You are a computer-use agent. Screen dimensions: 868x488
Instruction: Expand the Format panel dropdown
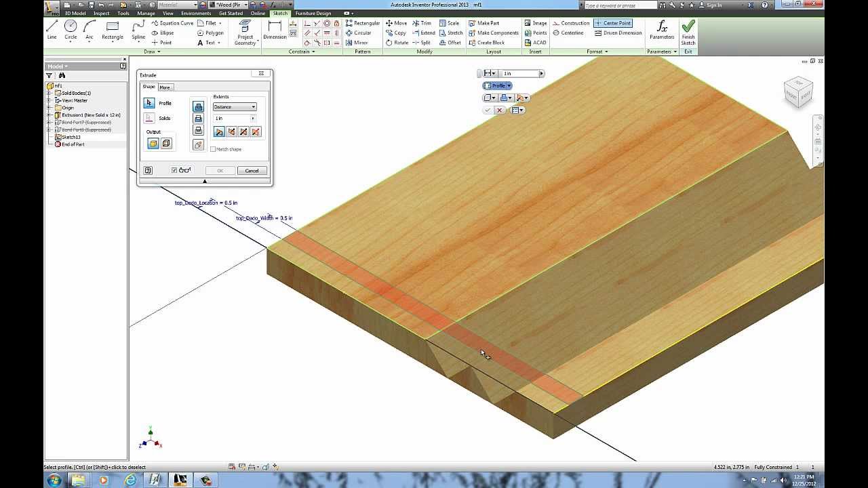click(x=597, y=52)
